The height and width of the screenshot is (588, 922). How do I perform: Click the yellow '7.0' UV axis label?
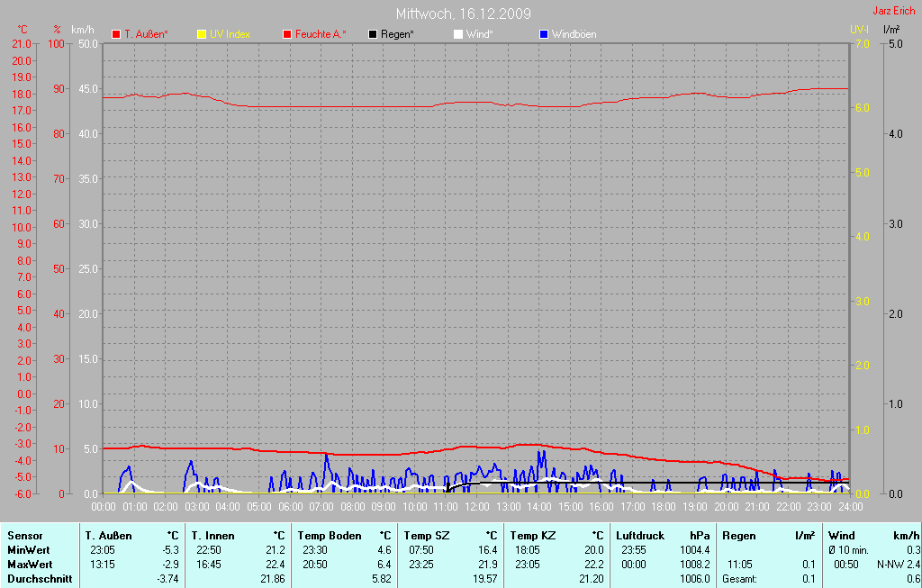pos(862,43)
